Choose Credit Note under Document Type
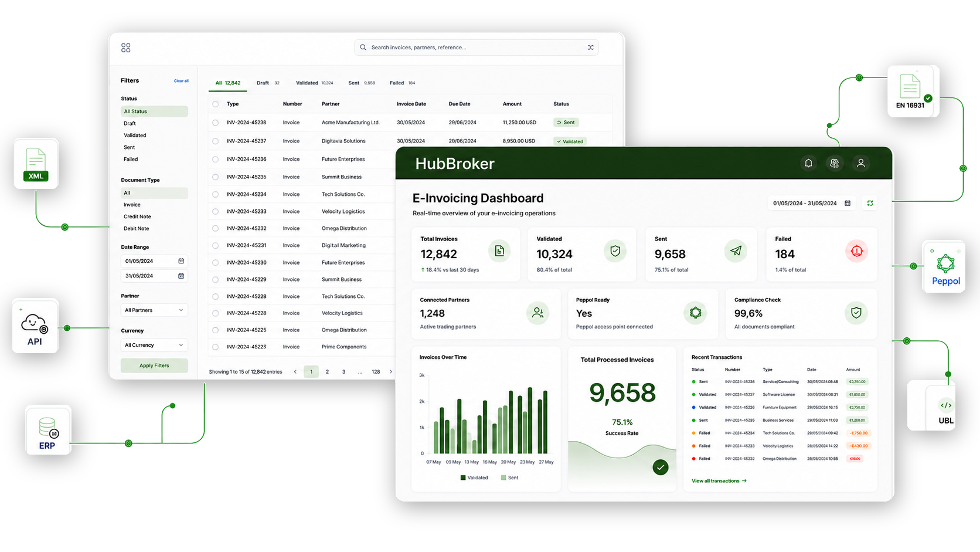The width and height of the screenshot is (980, 552). pos(137,216)
